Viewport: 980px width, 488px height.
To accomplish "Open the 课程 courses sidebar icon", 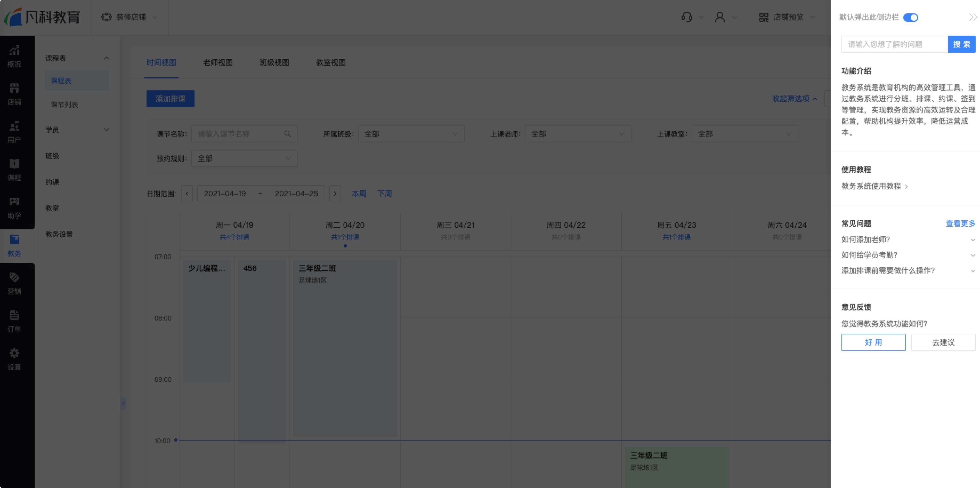I will pos(14,170).
